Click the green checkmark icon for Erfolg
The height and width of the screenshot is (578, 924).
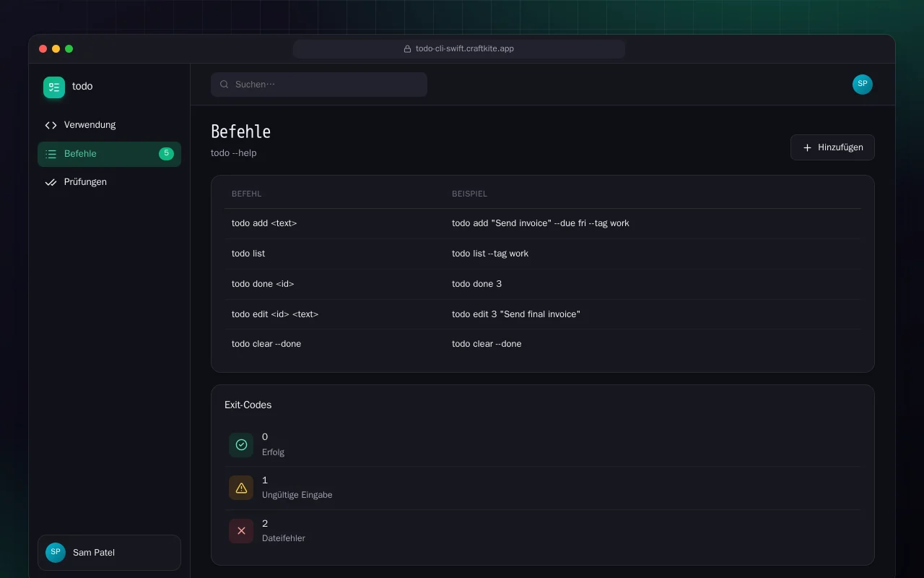(x=241, y=445)
